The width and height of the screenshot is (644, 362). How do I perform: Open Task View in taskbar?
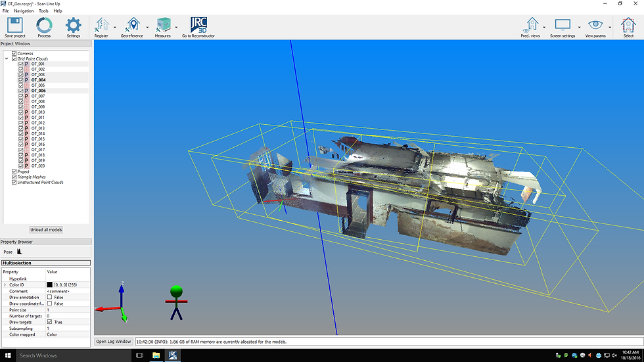pyautogui.click(x=139, y=355)
